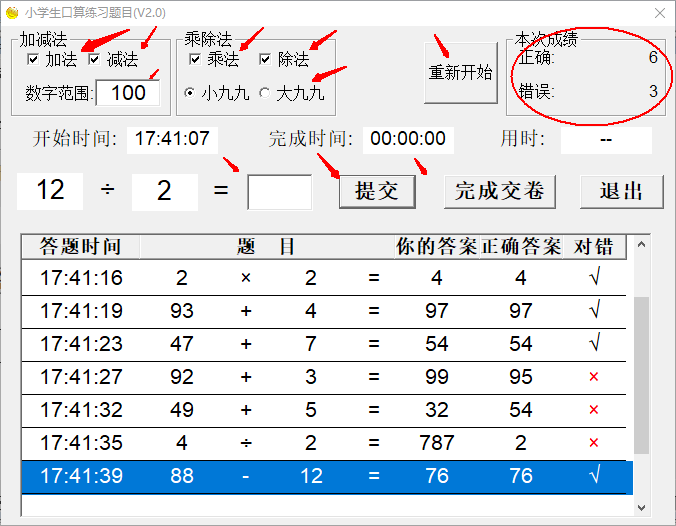Click the red × mark in 17:41:27 row

coord(594,377)
